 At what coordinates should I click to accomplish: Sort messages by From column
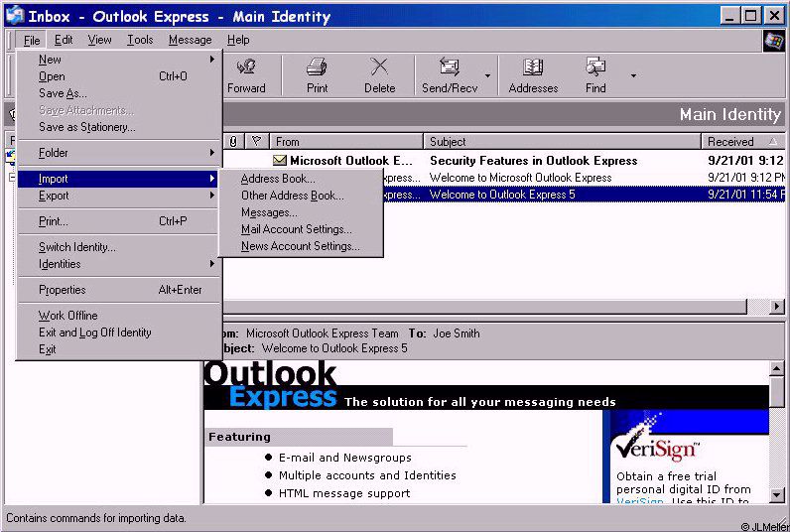(346, 142)
